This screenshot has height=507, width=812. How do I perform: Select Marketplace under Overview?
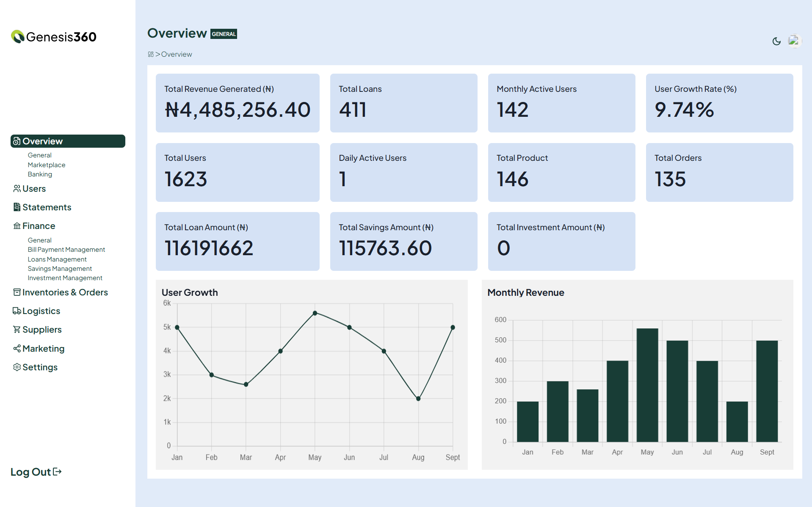pyautogui.click(x=47, y=165)
